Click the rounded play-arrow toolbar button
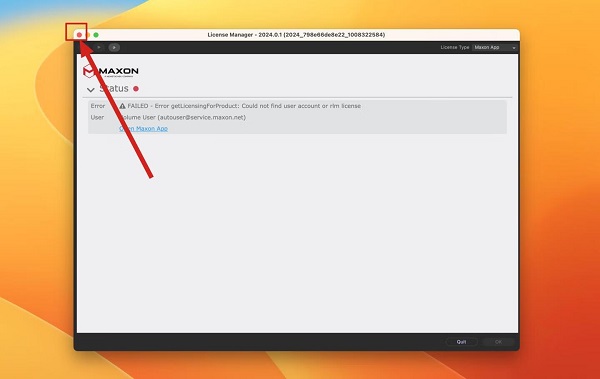Screen dimensions: 600x379 (114, 47)
